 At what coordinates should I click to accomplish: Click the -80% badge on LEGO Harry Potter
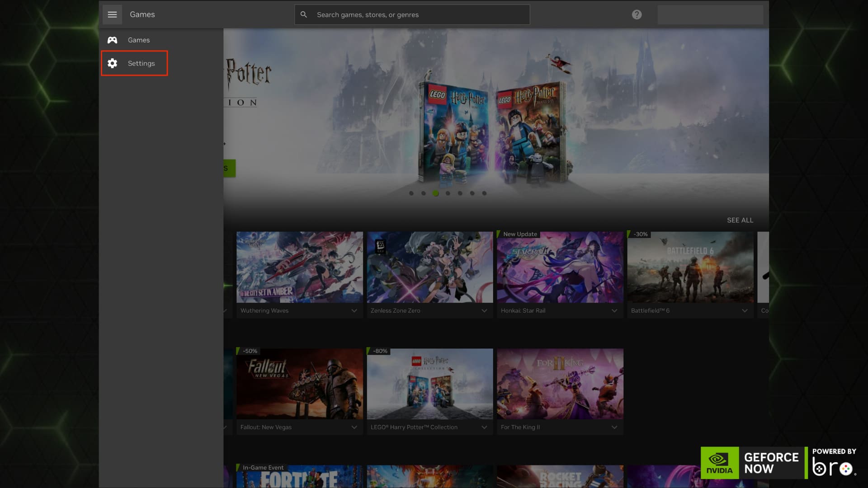point(378,351)
